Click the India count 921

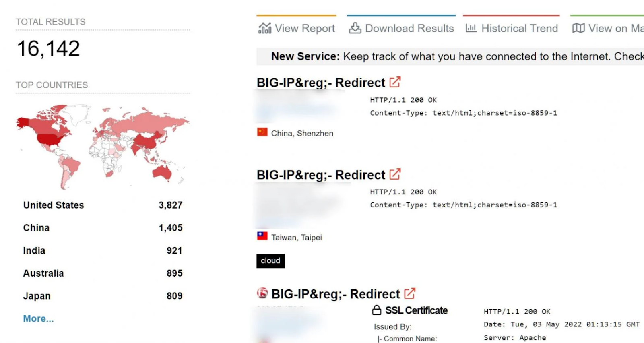coord(174,250)
